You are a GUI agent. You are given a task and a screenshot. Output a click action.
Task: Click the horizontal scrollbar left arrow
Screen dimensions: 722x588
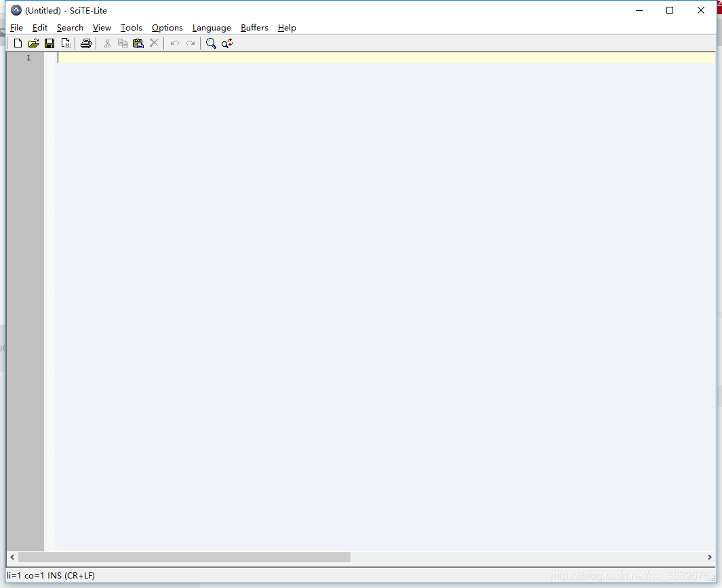click(x=12, y=557)
